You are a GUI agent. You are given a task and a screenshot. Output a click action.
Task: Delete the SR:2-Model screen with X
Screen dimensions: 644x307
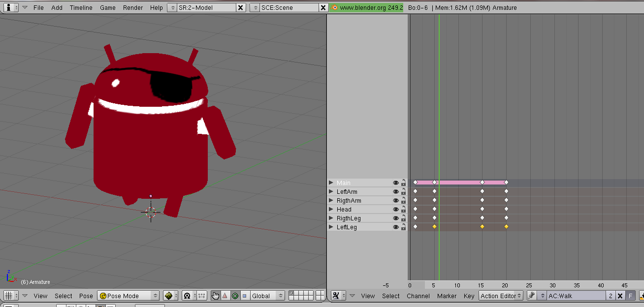pyautogui.click(x=240, y=7)
